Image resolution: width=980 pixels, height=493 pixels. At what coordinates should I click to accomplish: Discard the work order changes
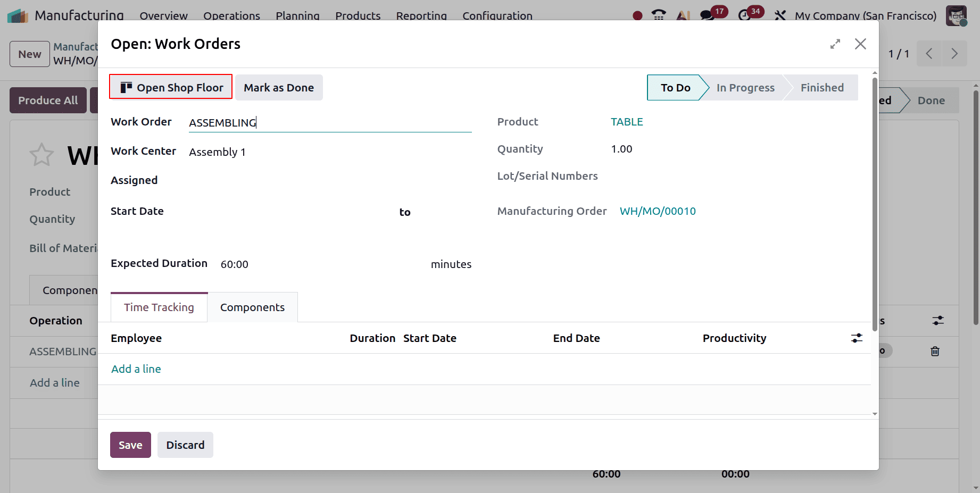pos(185,445)
